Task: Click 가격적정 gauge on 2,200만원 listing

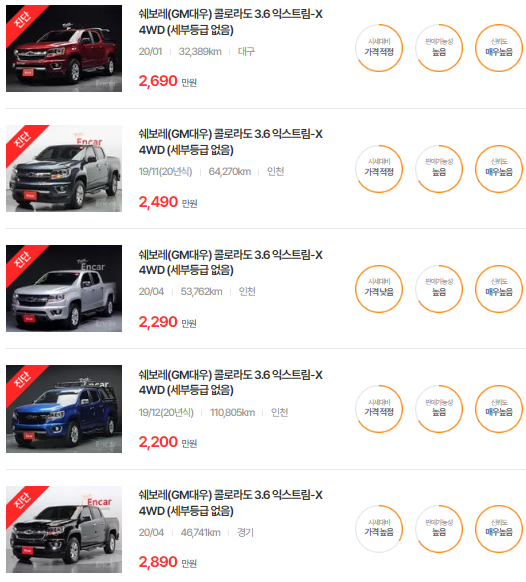Action: coord(379,409)
